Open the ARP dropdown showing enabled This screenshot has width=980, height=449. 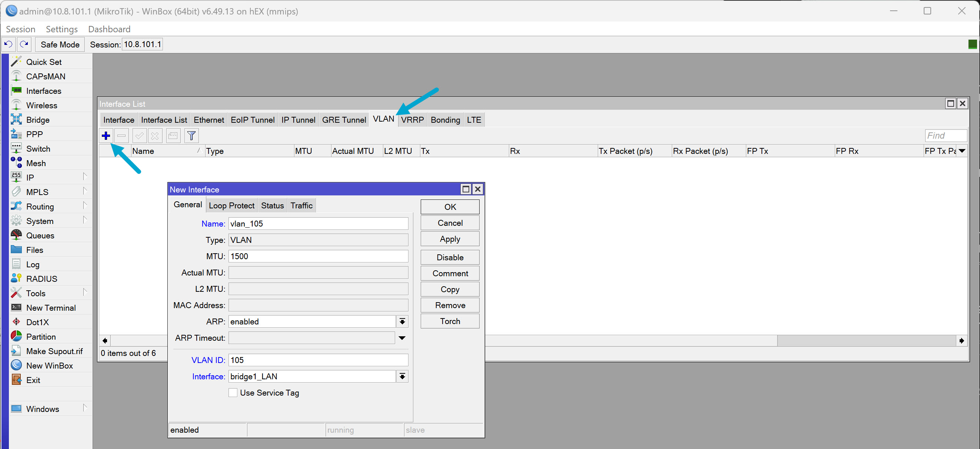point(402,321)
